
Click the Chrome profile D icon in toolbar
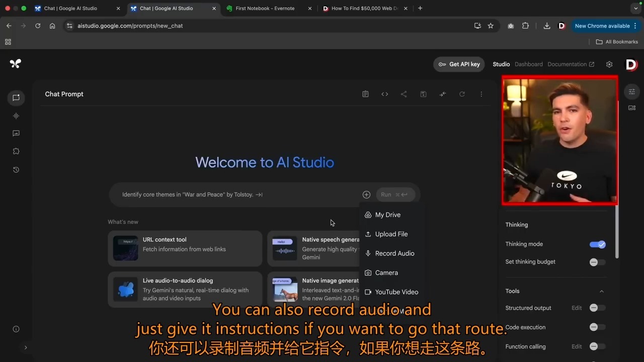(x=562, y=26)
